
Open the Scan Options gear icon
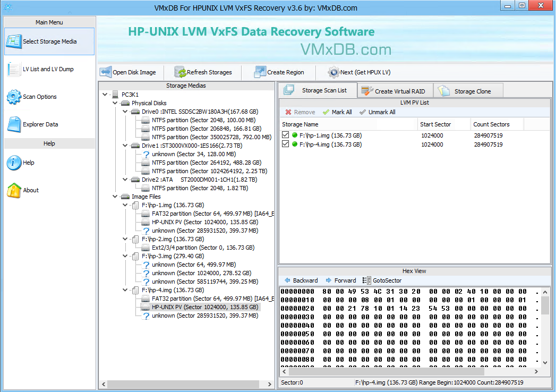click(x=14, y=97)
